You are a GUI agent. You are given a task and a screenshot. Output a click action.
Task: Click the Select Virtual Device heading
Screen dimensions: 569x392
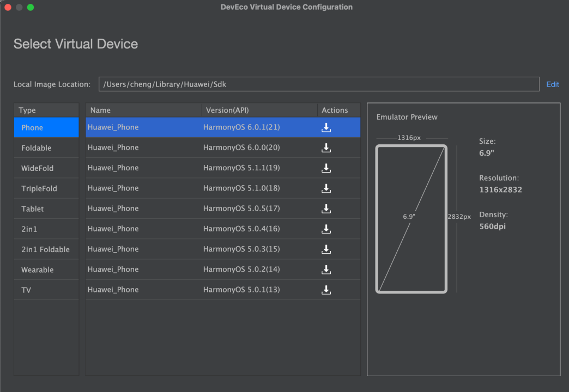pos(76,44)
